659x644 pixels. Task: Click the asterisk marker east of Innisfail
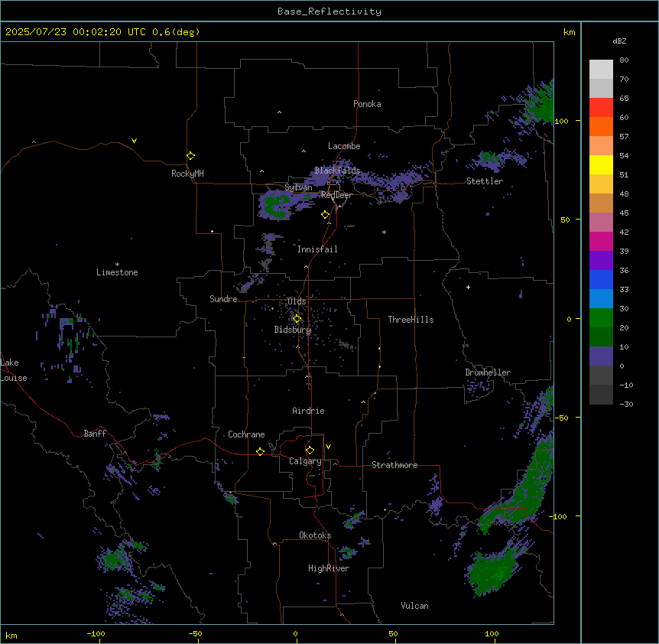384,232
